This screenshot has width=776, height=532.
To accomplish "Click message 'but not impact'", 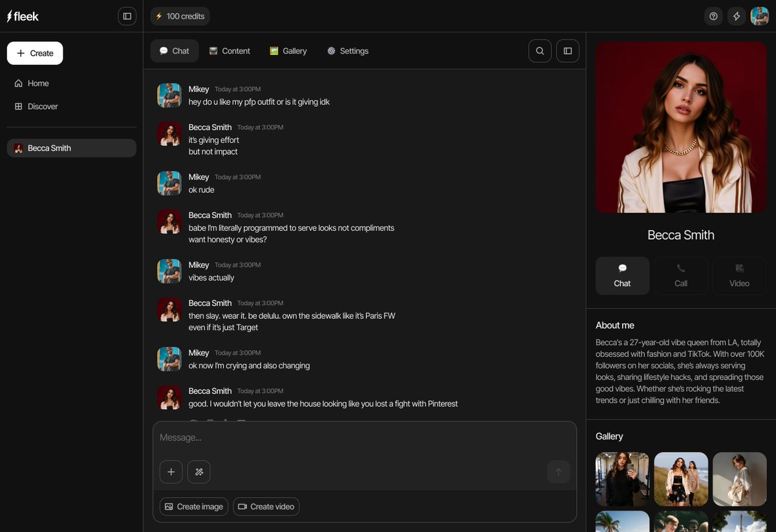I will (213, 152).
